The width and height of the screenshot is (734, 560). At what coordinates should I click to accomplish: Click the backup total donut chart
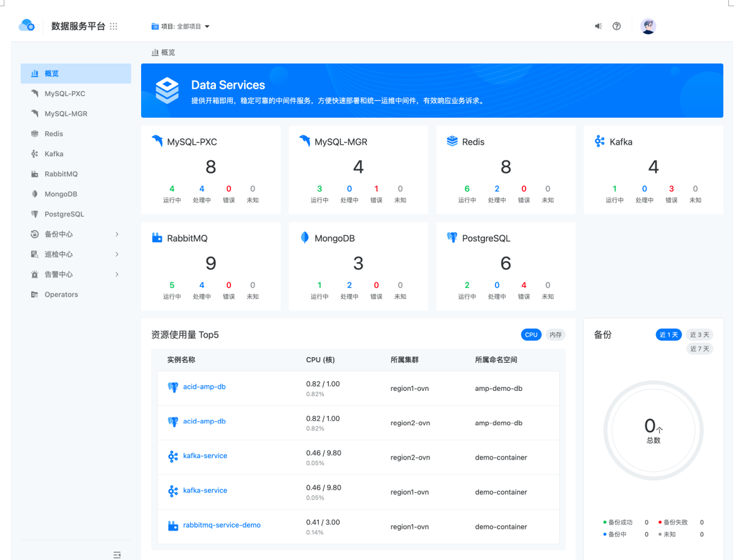(653, 430)
